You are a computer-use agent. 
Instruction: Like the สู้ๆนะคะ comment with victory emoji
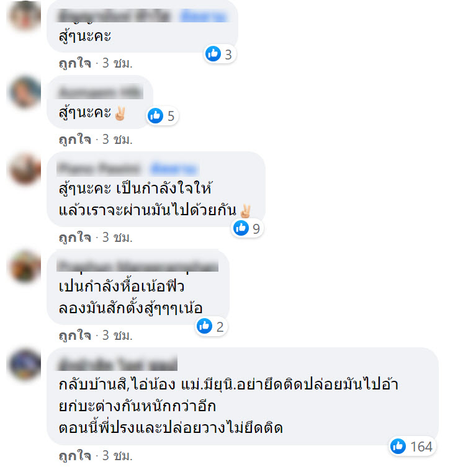point(75,140)
